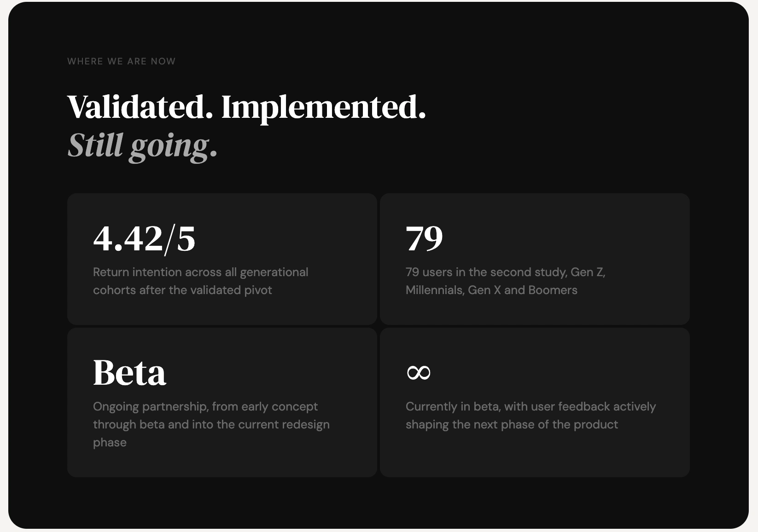Click "Currently in beta, with user feedback" line
Viewport: 758px width, 532px height.
[531, 407]
